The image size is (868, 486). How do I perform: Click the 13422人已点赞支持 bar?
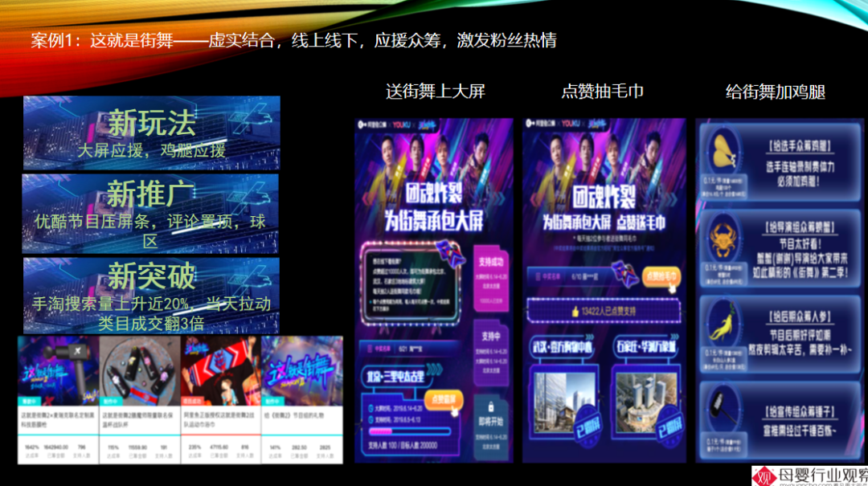(x=604, y=311)
